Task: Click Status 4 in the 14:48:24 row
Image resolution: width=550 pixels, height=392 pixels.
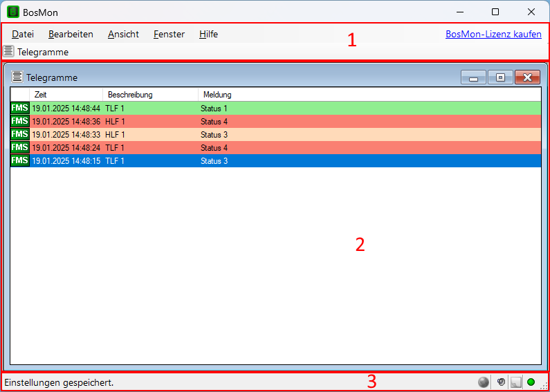Action: 214,148
